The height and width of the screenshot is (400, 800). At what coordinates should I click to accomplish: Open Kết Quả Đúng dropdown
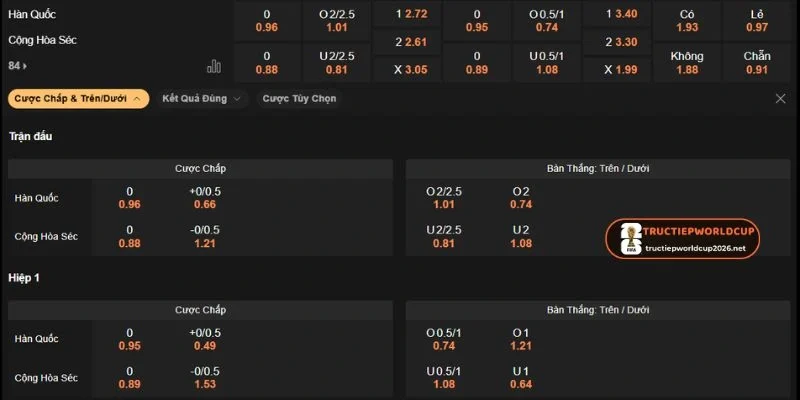(x=202, y=99)
